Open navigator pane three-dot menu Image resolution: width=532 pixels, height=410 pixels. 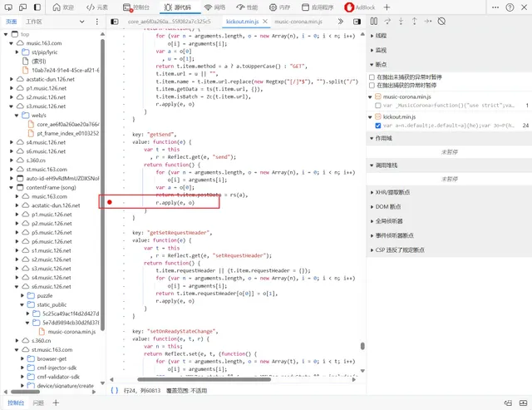click(x=97, y=22)
